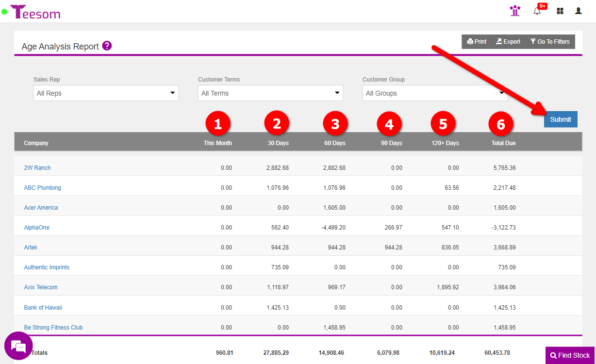Click Go To Filters
This screenshot has width=596, height=364.
point(550,42)
